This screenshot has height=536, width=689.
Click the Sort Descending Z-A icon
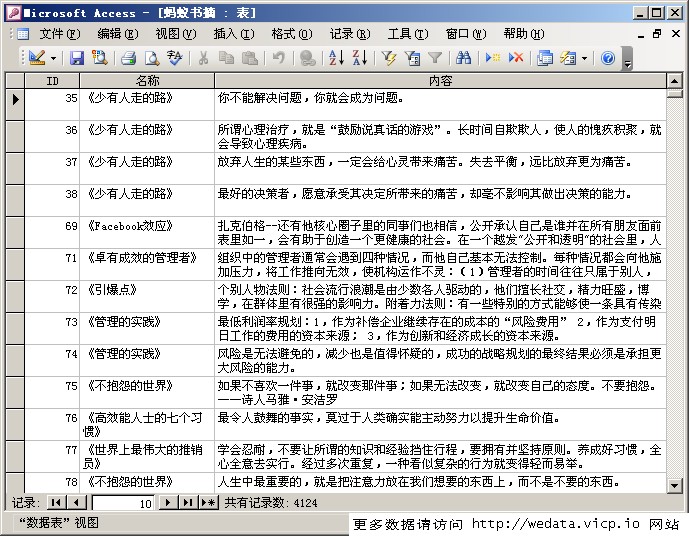coord(360,58)
